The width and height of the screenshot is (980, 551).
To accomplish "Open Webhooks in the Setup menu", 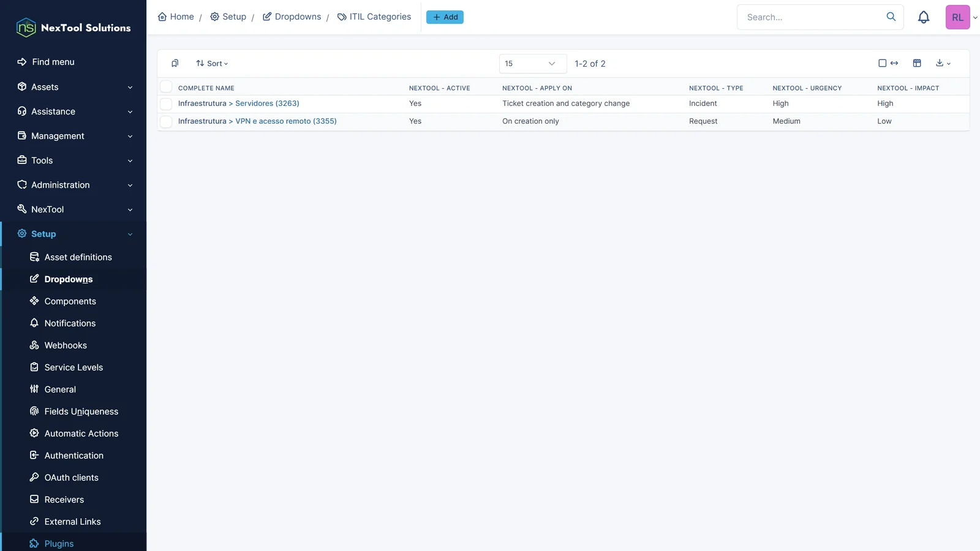I will pos(66,345).
